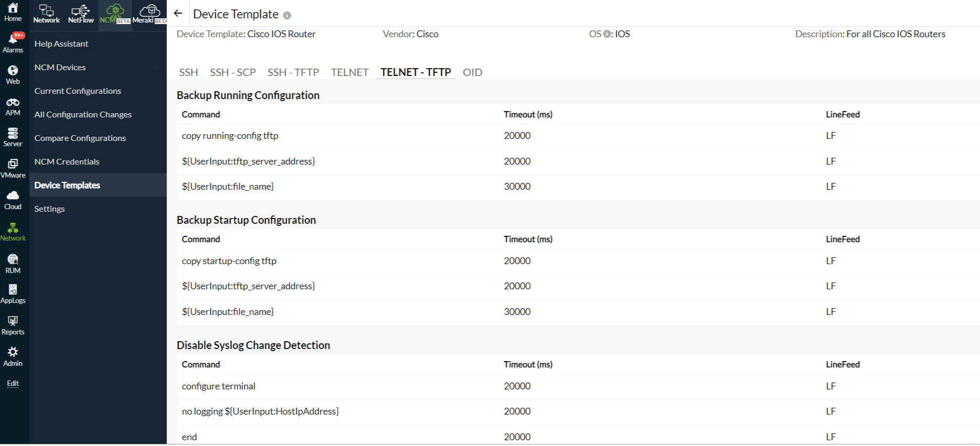Click 'Backup Running Configuration' heading
Image resolution: width=980 pixels, height=446 pixels.
click(248, 95)
